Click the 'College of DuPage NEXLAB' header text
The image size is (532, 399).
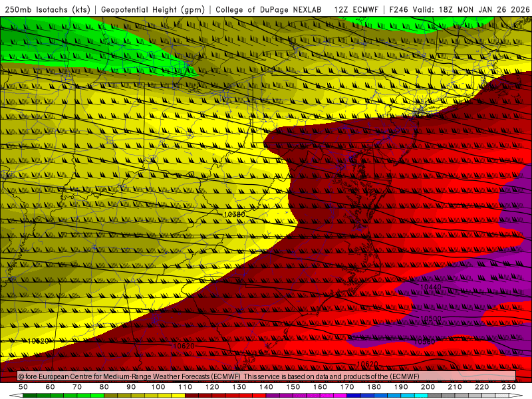(269, 9)
